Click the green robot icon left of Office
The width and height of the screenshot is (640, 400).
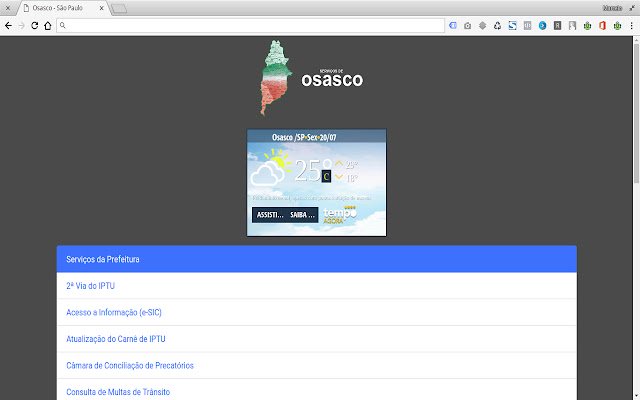587,26
